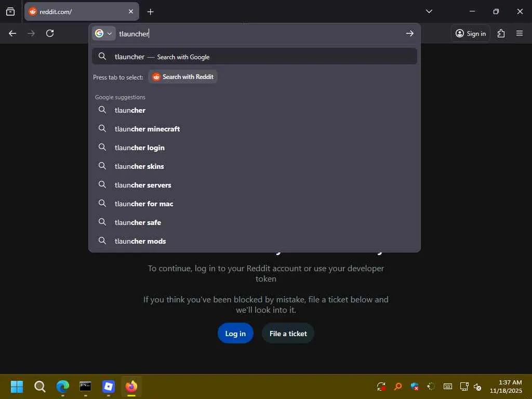Viewport: 532px width, 399px height.
Task: Go back one page
Action: point(12,33)
